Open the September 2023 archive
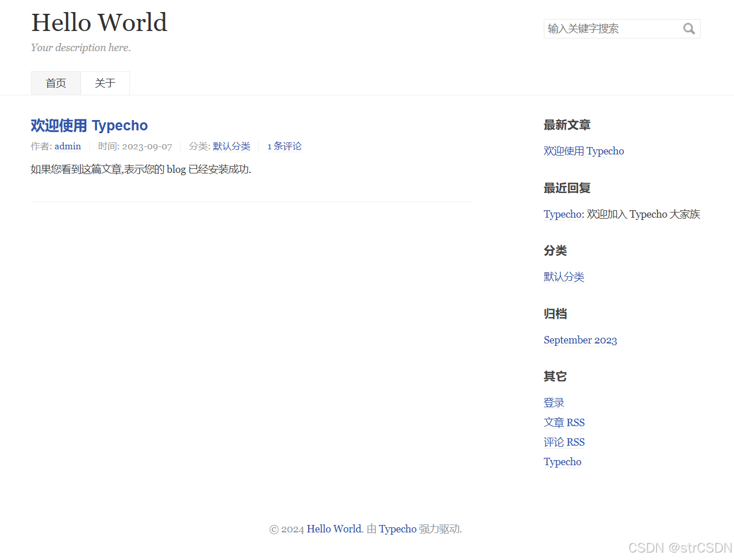Image resolution: width=734 pixels, height=560 pixels. coord(581,340)
